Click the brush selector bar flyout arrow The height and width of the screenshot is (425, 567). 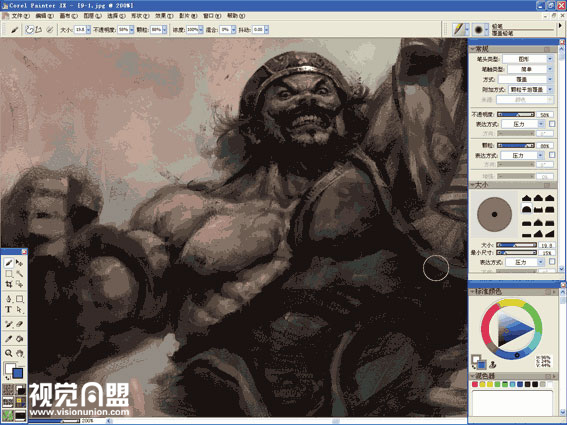pos(560,26)
